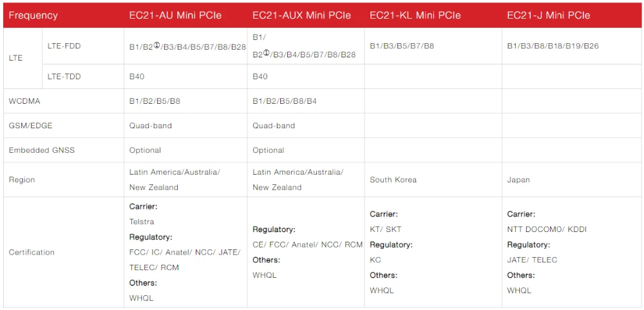Click the EC21-KL Mini PCIe header
The height and width of the screenshot is (310, 644).
[415, 15]
